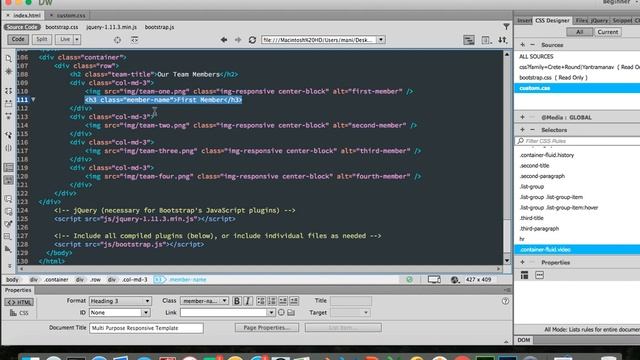Click the device size preview icon

434,280
